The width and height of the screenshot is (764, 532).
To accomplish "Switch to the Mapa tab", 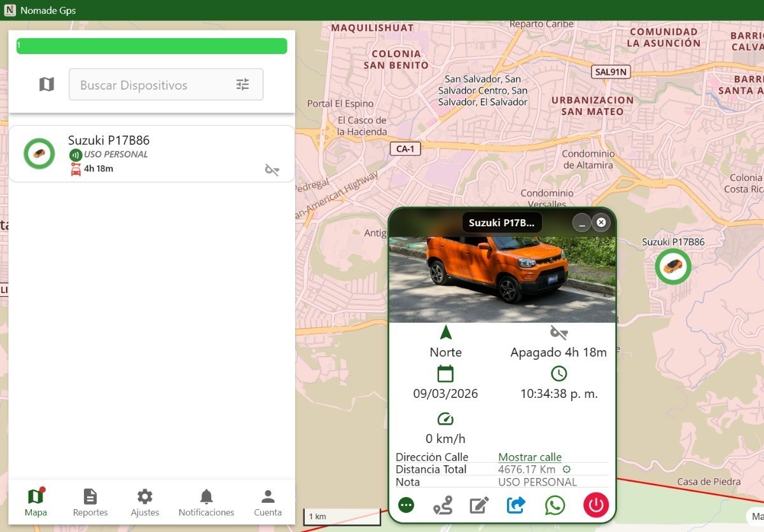I will tap(36, 502).
